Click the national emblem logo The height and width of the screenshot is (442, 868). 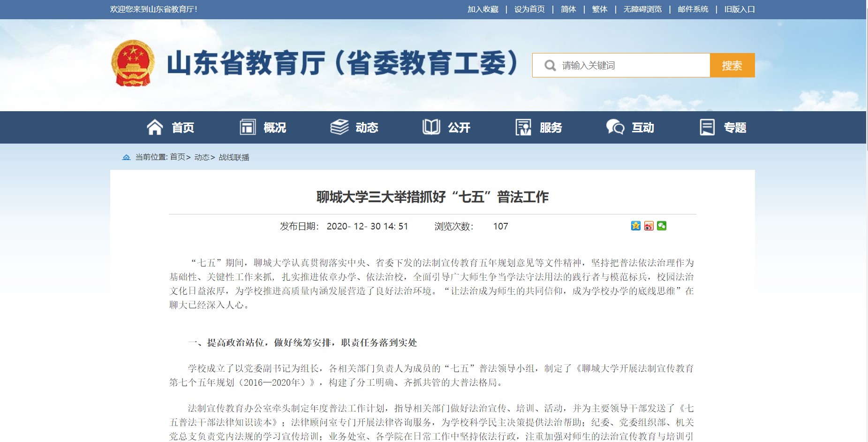(133, 63)
